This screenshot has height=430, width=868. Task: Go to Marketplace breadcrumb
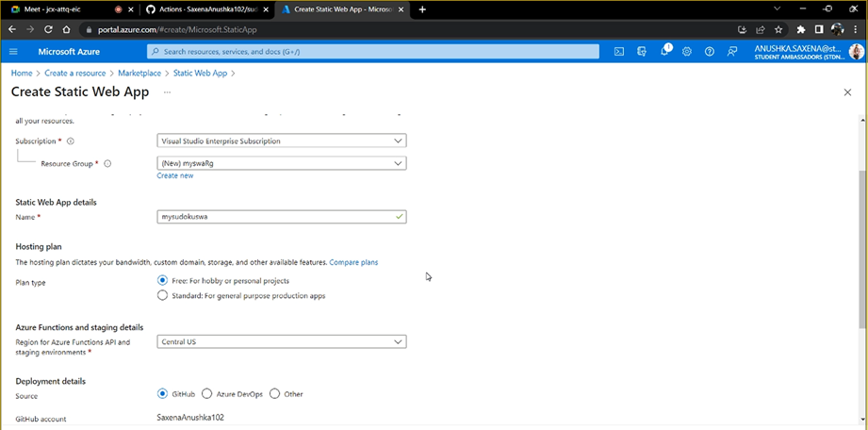click(139, 74)
